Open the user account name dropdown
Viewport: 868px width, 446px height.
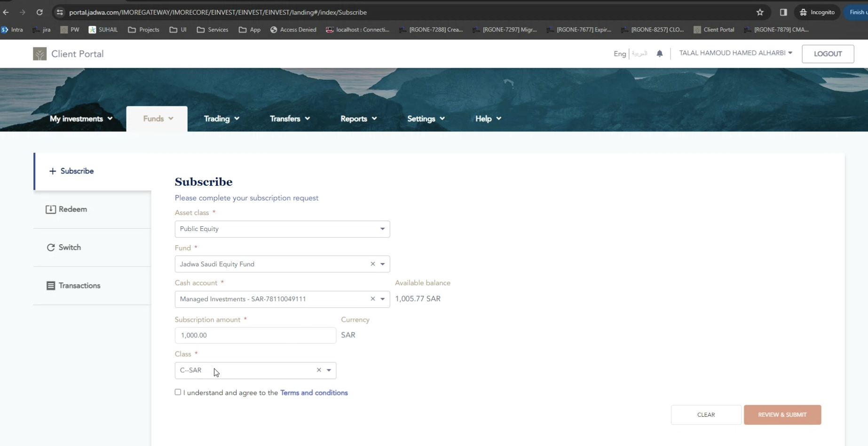(x=735, y=53)
